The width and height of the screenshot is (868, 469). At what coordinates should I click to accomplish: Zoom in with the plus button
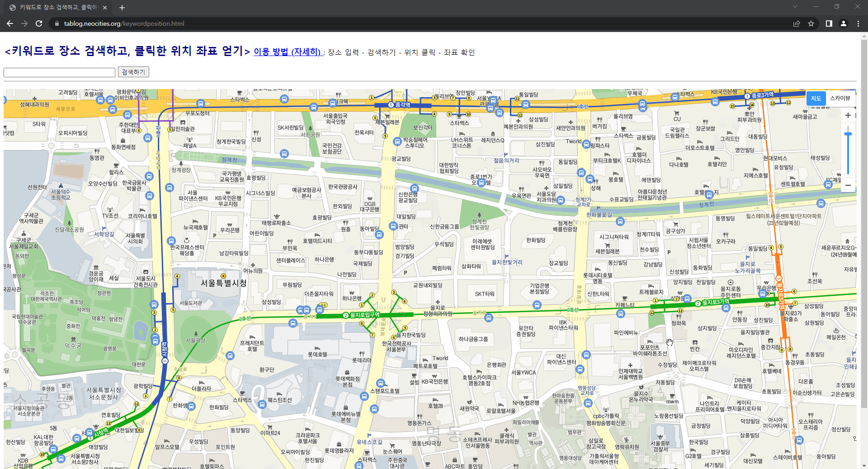click(x=848, y=115)
